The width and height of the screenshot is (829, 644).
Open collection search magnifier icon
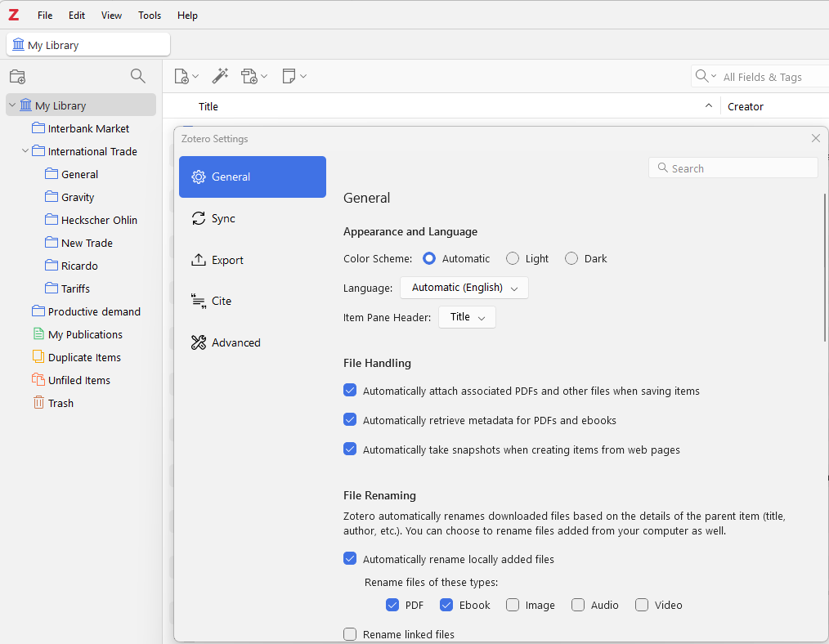(x=137, y=76)
